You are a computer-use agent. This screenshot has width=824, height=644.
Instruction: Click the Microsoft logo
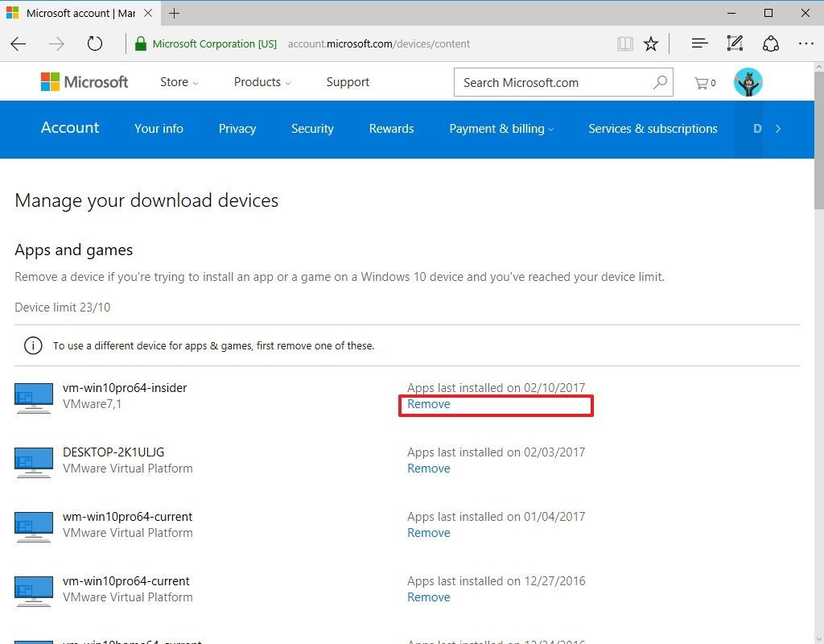(84, 81)
